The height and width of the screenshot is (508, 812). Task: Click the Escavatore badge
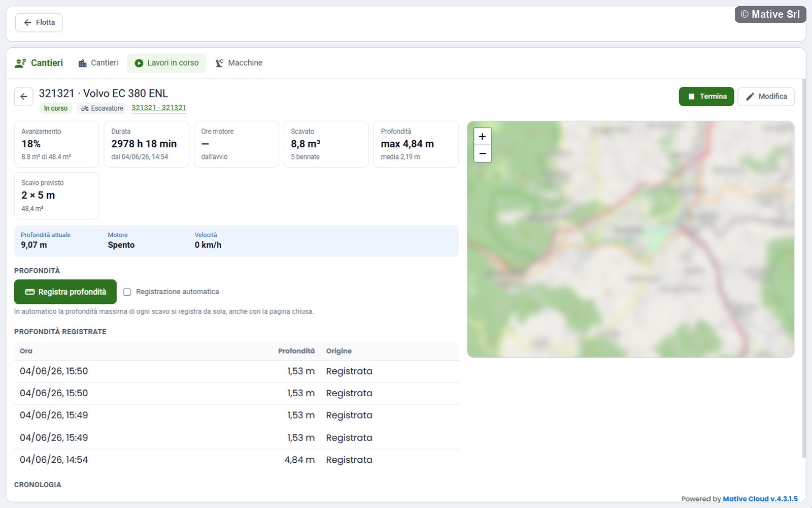tap(102, 108)
